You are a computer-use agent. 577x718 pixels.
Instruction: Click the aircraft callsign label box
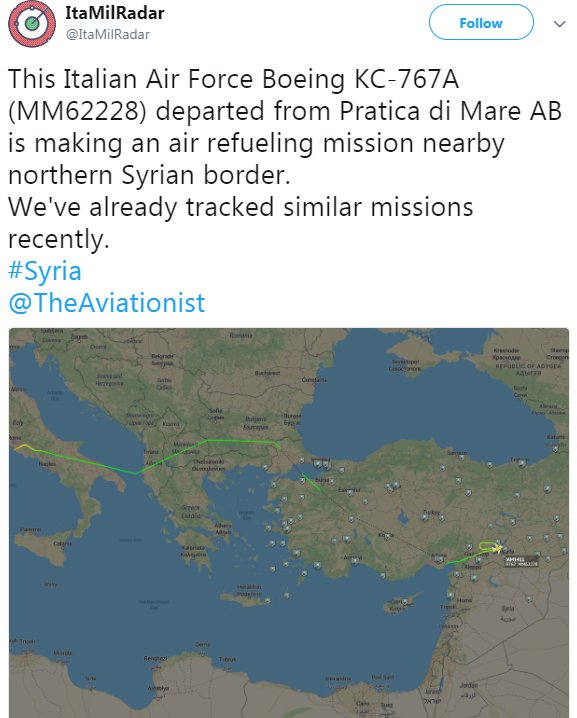[521, 561]
